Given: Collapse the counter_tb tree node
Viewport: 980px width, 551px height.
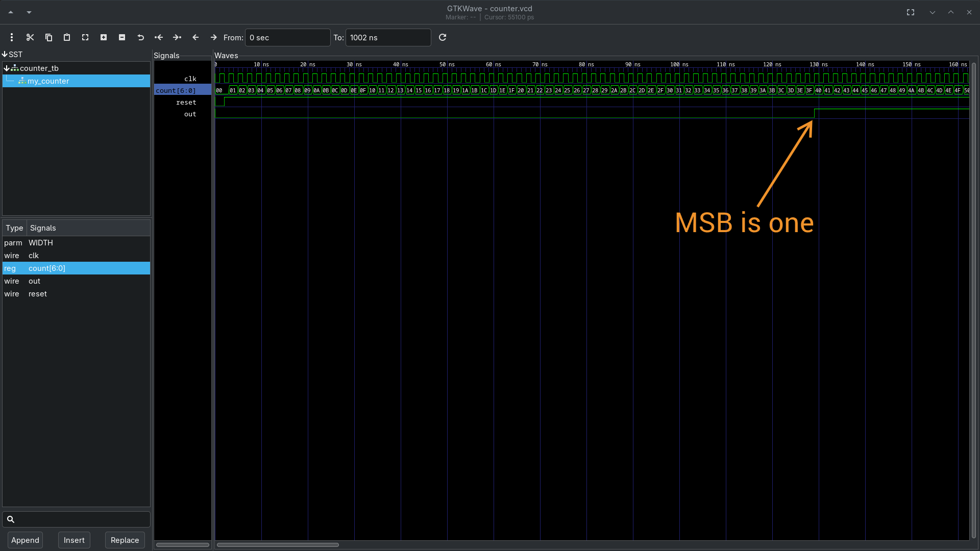Looking at the screenshot, I should coord(7,68).
